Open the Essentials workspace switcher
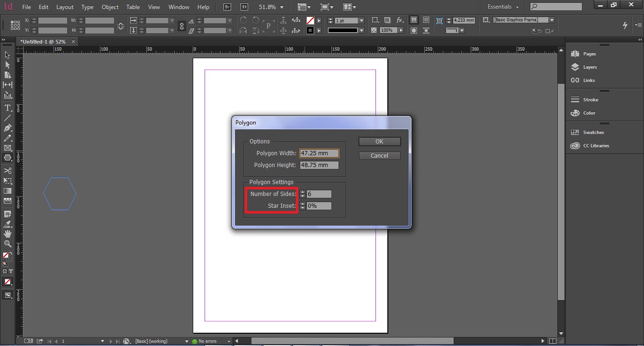The height and width of the screenshot is (346, 644). tap(503, 7)
